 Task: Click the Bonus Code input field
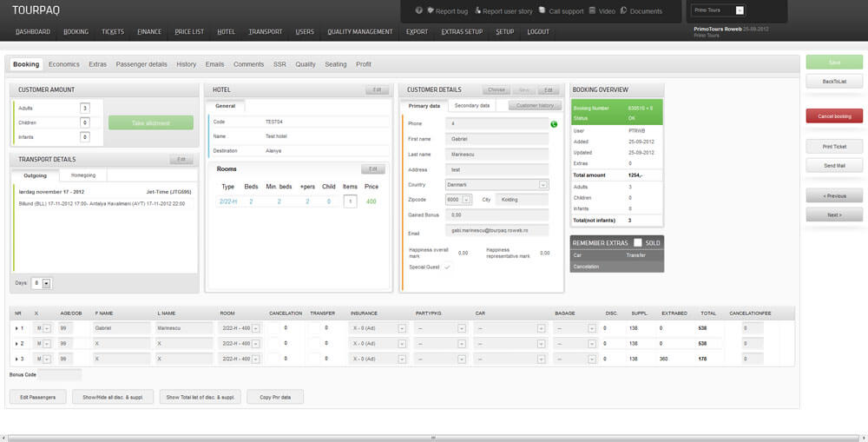click(60, 375)
